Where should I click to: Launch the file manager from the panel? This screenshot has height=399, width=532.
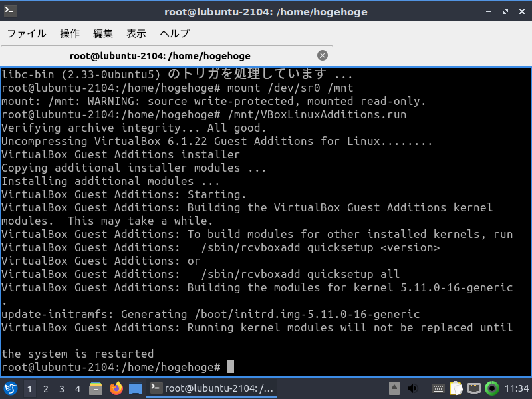(x=96, y=388)
